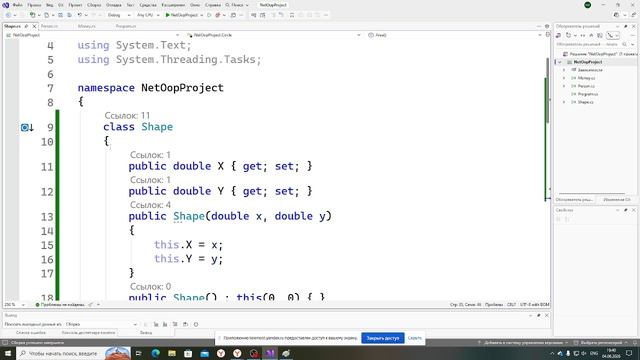This screenshot has width=640, height=360.
Task: Pin the Свойства panel
Action: [626, 210]
